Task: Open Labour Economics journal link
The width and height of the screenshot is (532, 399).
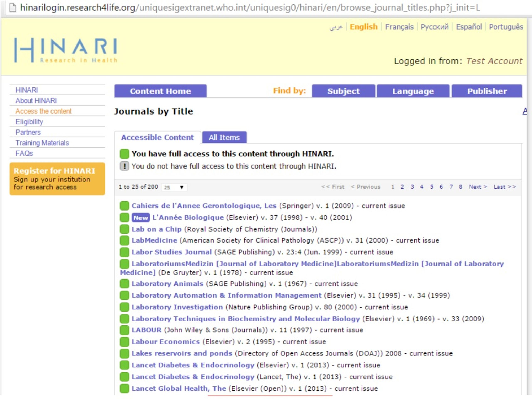Action: [165, 342]
